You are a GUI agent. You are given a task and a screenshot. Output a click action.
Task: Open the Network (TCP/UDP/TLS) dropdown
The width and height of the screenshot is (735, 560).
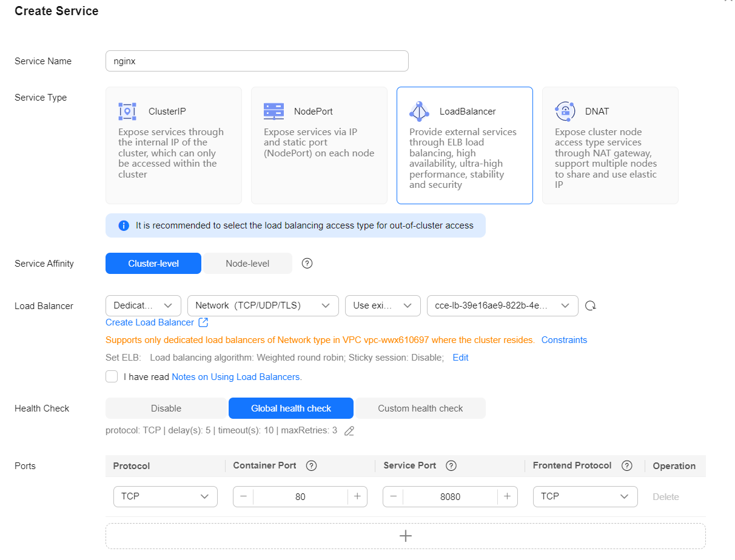[263, 305]
